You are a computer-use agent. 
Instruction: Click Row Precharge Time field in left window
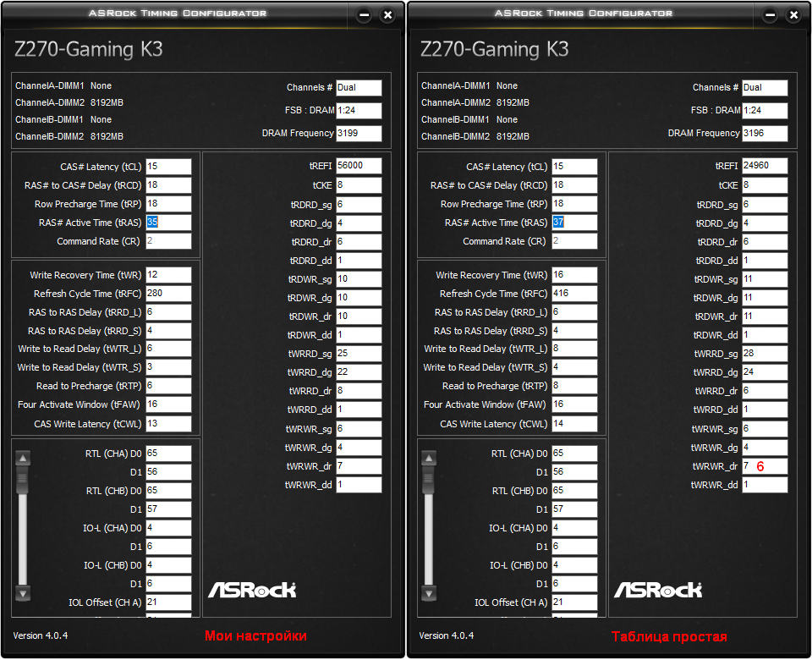coord(168,204)
